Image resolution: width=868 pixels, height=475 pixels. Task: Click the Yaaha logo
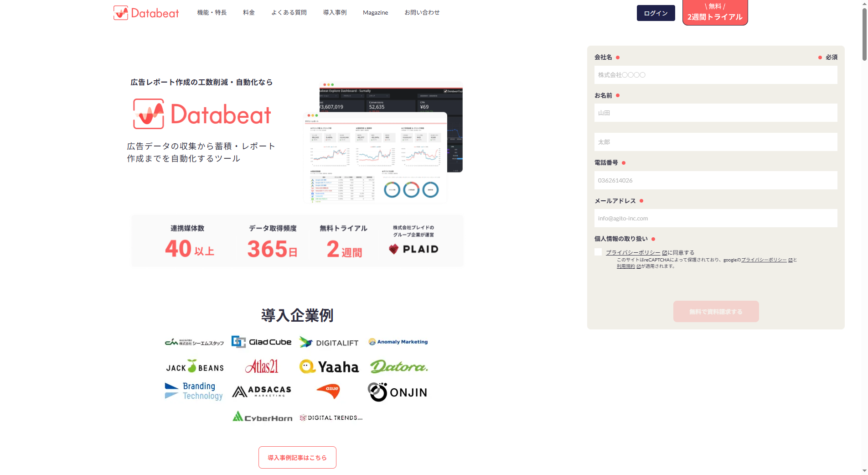pyautogui.click(x=329, y=366)
